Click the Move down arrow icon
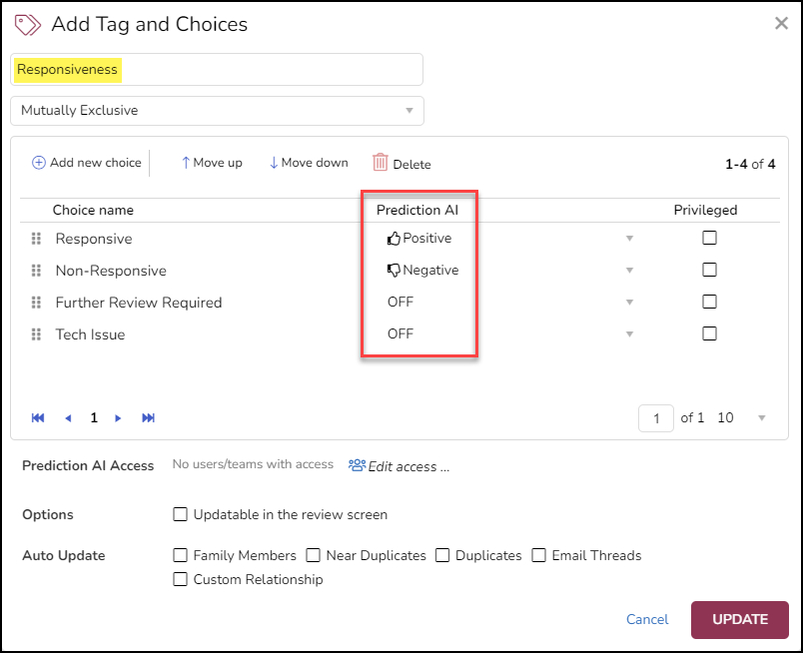This screenshot has height=653, width=803. (x=273, y=163)
